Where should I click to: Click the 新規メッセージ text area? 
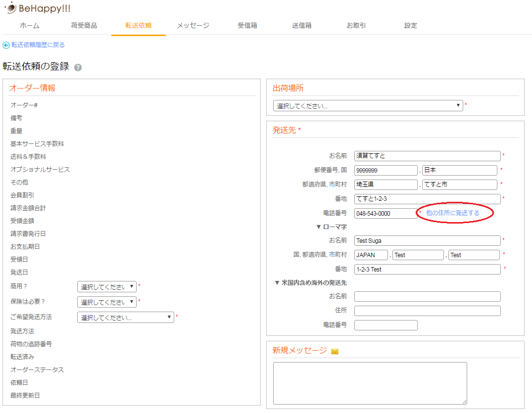(x=370, y=383)
